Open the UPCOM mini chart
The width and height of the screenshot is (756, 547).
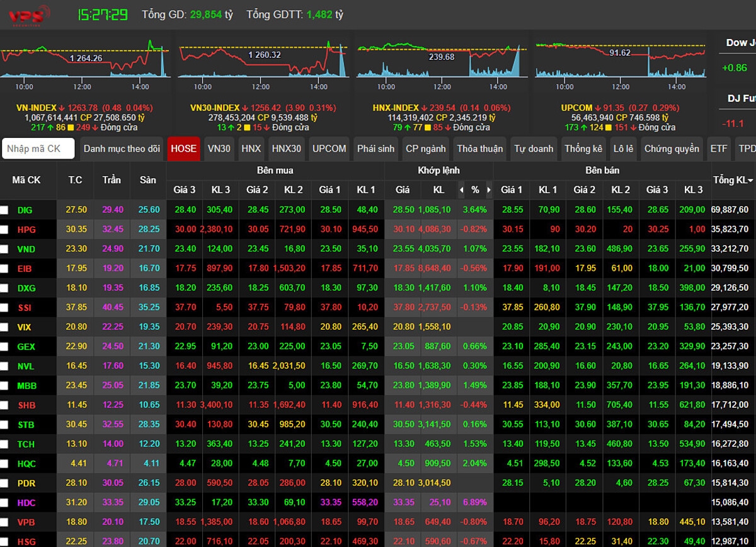tap(620, 60)
